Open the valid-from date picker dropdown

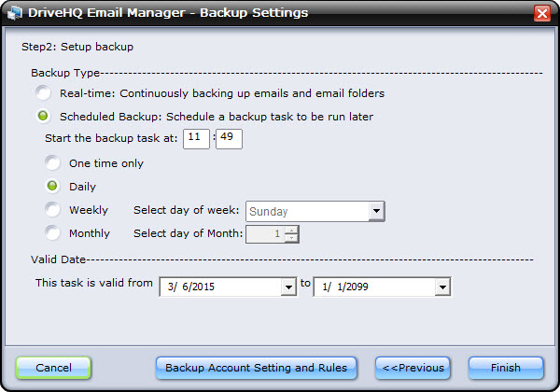pyautogui.click(x=288, y=286)
